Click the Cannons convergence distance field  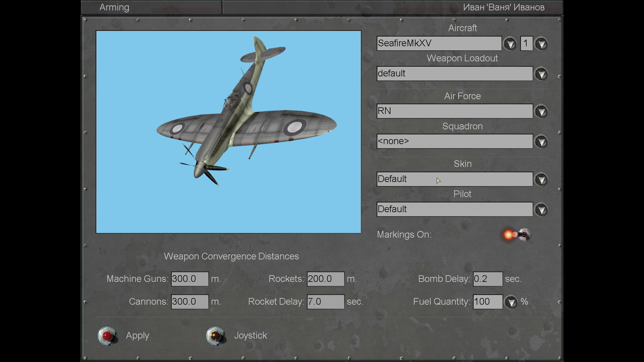[190, 302]
